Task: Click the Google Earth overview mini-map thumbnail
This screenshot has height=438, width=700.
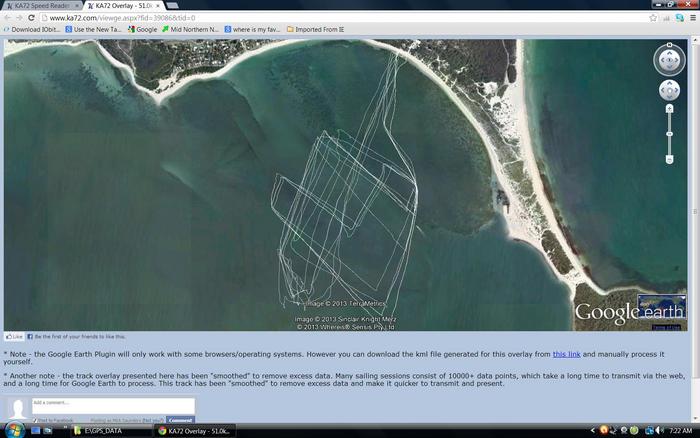Action: tap(662, 306)
